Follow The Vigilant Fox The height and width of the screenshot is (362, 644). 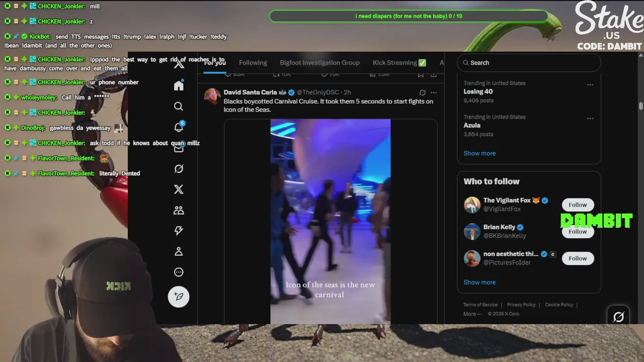tap(578, 205)
